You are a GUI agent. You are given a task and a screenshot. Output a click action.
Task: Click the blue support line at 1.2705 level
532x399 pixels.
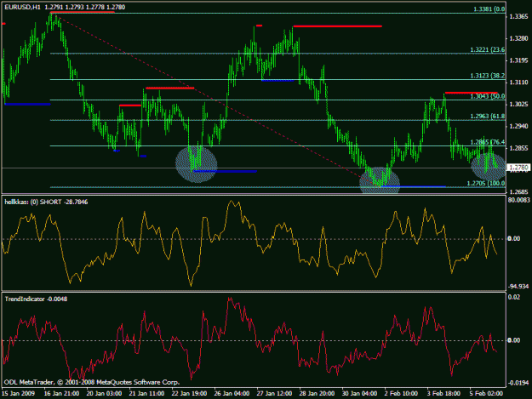tap(413, 186)
